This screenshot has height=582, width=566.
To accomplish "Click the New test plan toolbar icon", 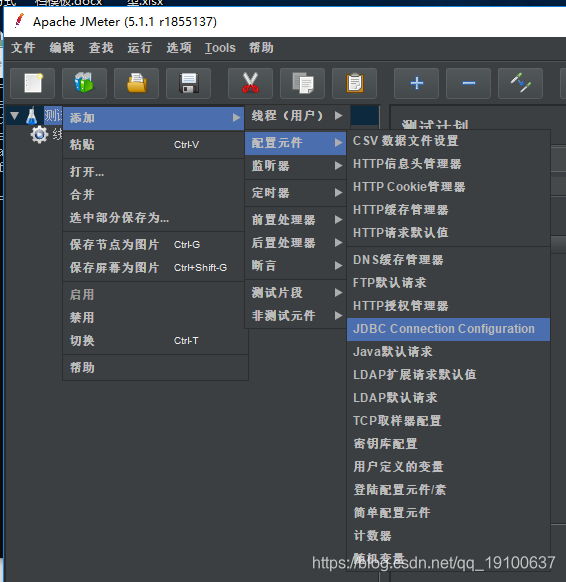I will point(33,83).
